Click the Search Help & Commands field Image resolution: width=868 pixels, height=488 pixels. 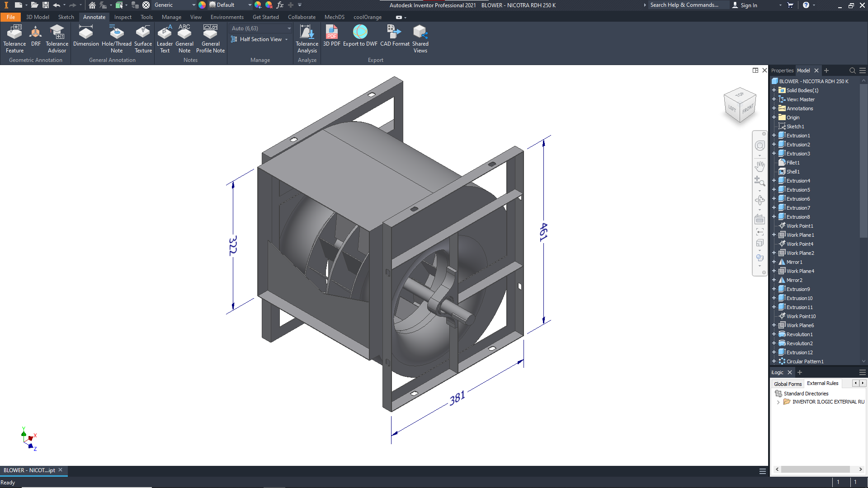tap(684, 5)
